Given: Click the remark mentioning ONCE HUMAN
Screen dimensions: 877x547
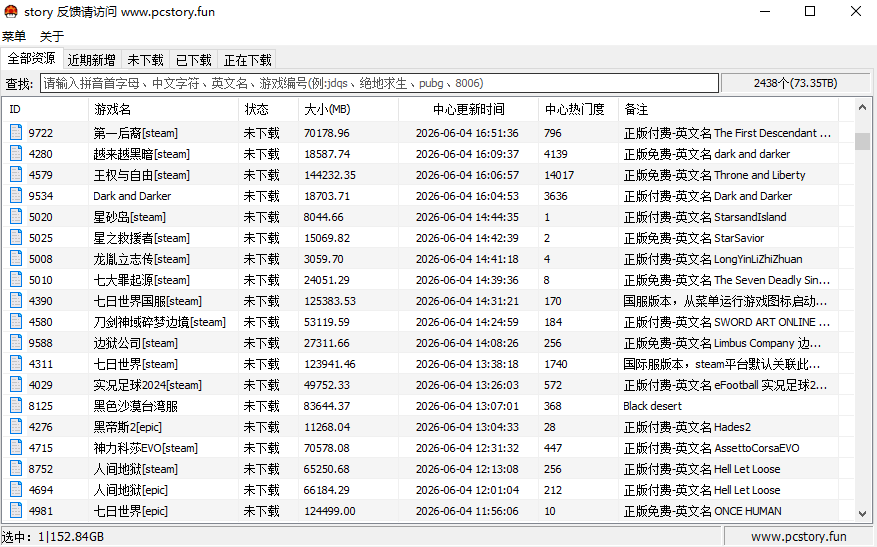Looking at the screenshot, I should click(x=702, y=511).
